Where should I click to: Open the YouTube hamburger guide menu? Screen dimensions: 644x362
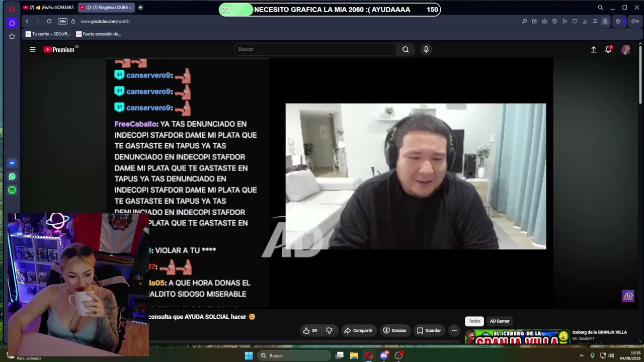pos(33,49)
